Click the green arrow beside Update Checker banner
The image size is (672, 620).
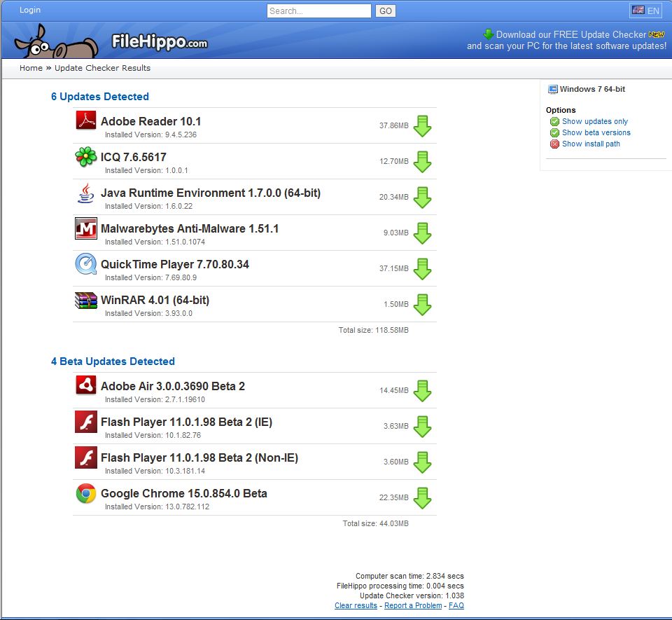(x=488, y=34)
